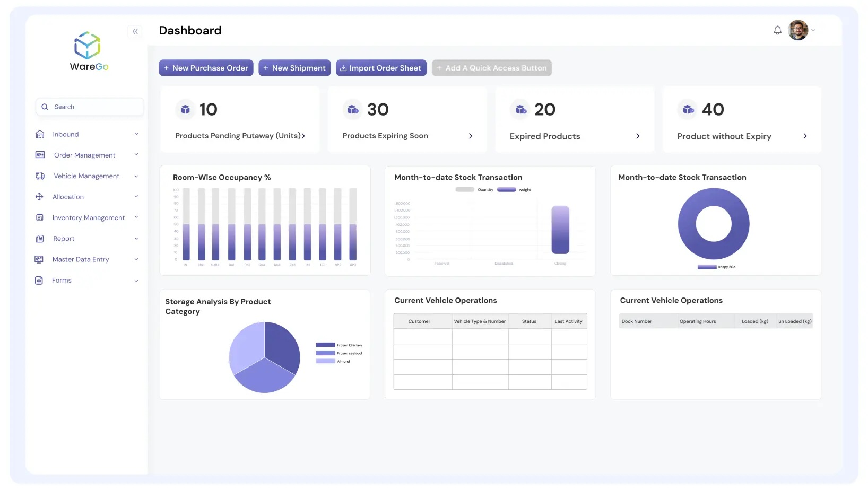Toggle the Quantity legend on stock transaction chart
This screenshot has width=868, height=490.
477,189
